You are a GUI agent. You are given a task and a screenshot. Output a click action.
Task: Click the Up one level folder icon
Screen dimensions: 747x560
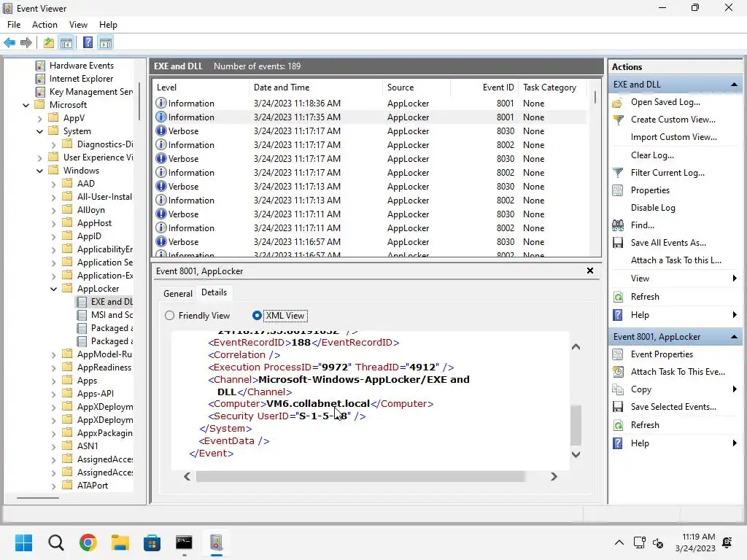tap(49, 43)
